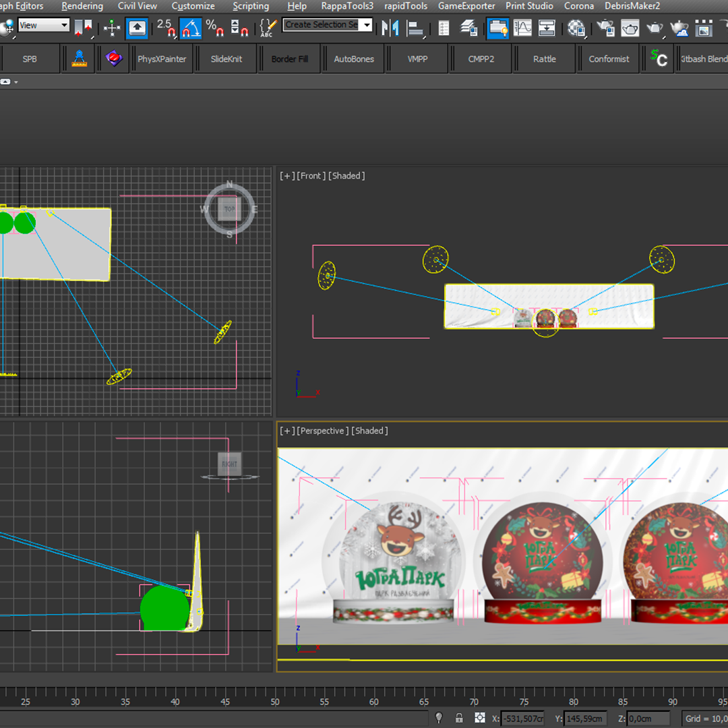Open the Perspective viewport [+] menu
Image resolution: width=728 pixels, height=728 pixels.
(287, 431)
